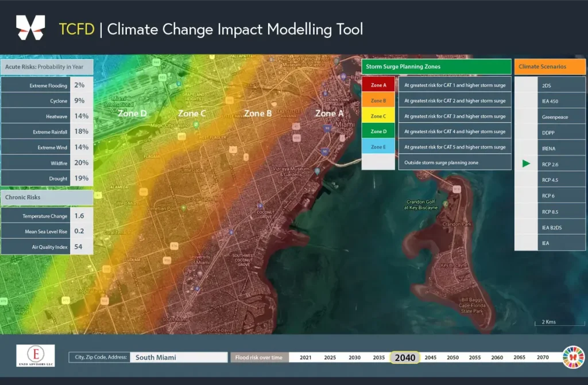Viewport: 588px width, 385px height.
Task: Open the SDG color wheel icon
Action: tap(574, 357)
